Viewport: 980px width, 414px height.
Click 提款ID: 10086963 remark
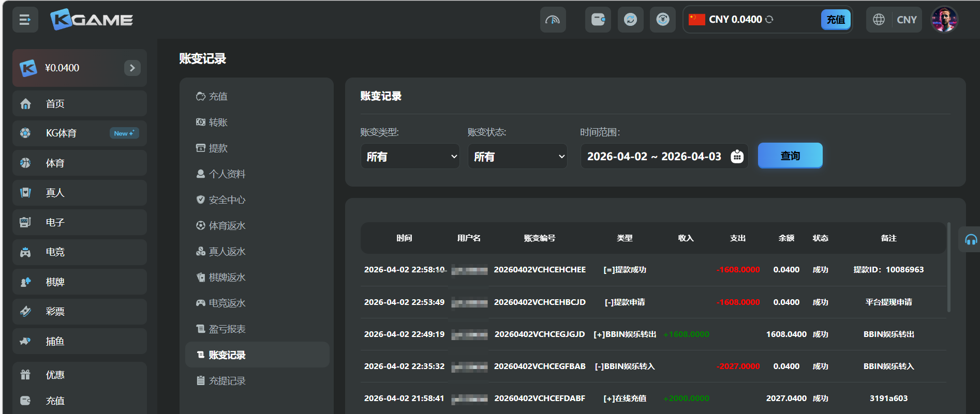[x=888, y=270]
